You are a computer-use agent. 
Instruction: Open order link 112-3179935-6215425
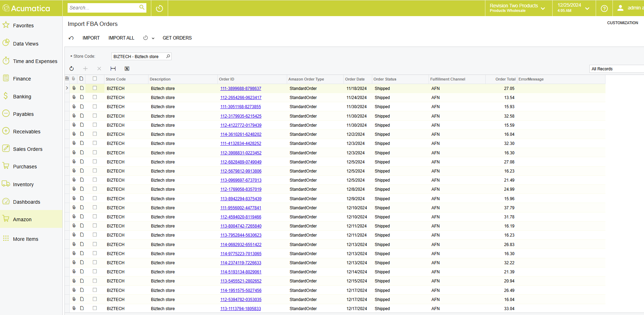click(x=241, y=116)
